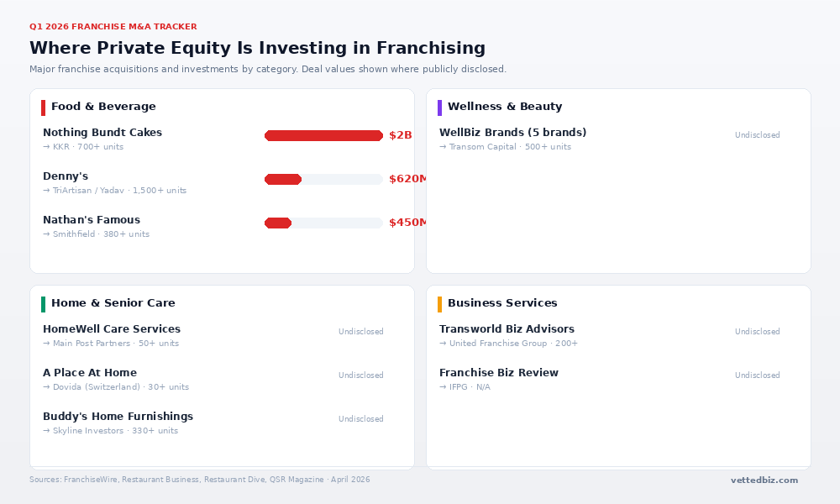Open the Transworld Biz Advisors entry
The width and height of the screenshot is (840, 504).
tap(507, 328)
